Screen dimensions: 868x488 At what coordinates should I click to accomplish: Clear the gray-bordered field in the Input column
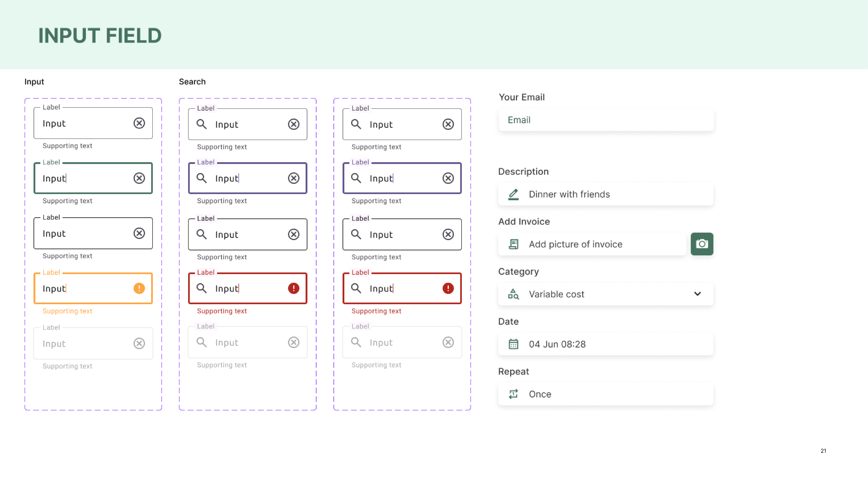tap(139, 123)
